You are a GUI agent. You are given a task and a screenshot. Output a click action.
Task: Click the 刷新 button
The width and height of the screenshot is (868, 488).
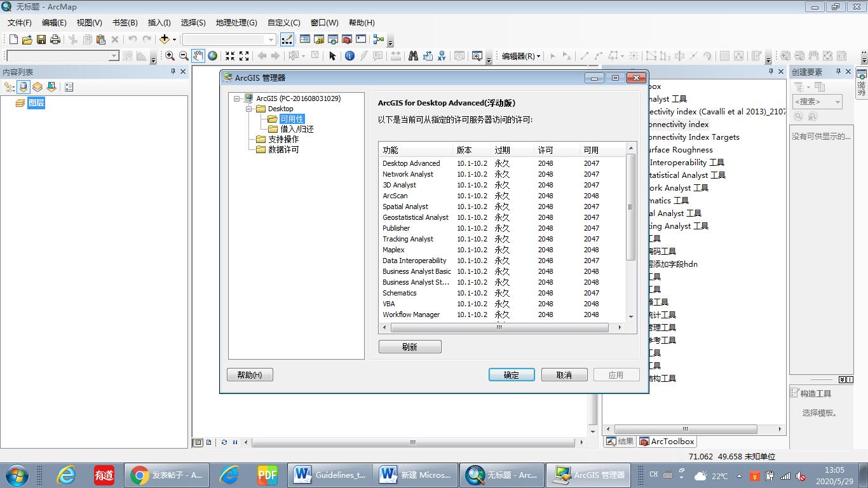[x=410, y=347]
